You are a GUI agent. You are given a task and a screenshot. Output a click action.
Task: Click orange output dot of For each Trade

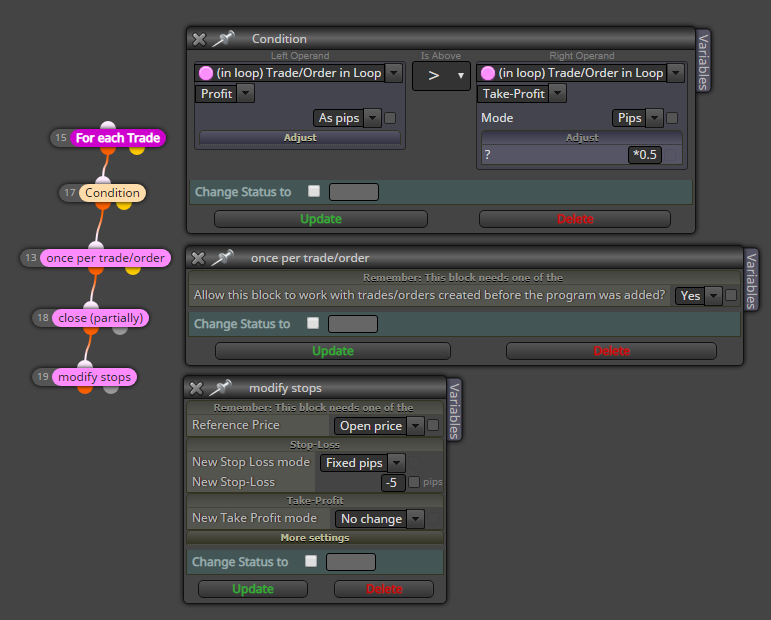pos(108,150)
